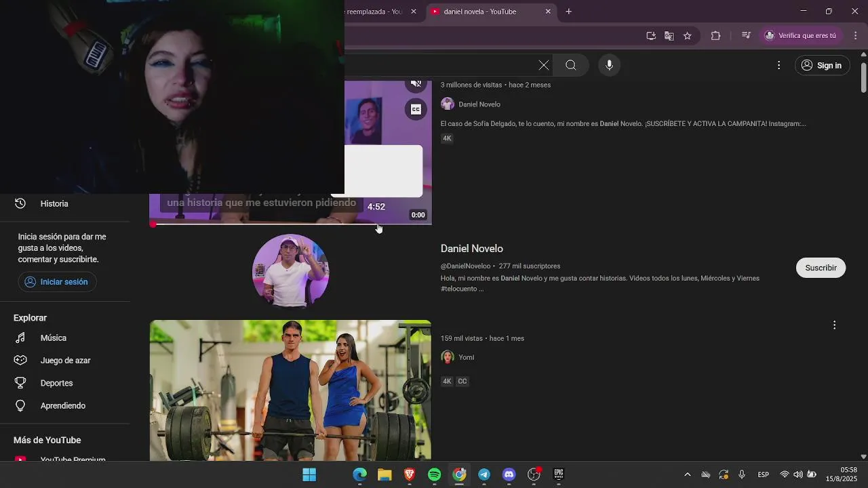Bookmark this page with the star
This screenshot has height=488, width=868.
687,36
